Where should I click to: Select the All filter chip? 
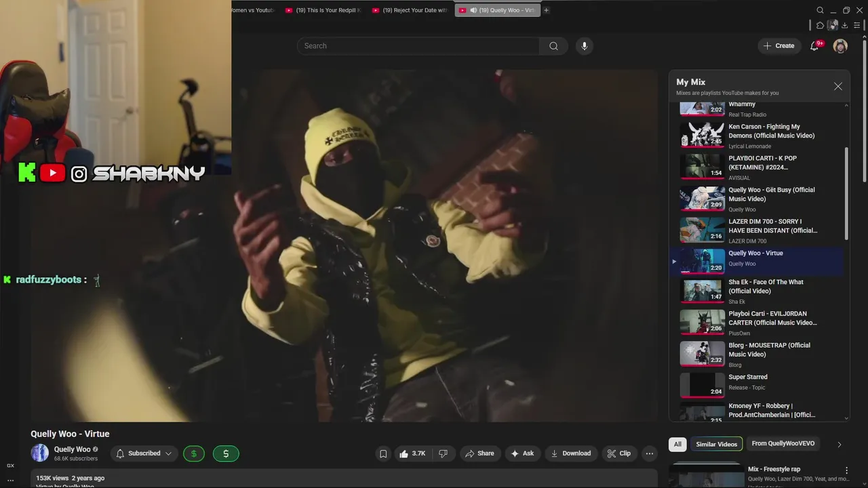677,444
